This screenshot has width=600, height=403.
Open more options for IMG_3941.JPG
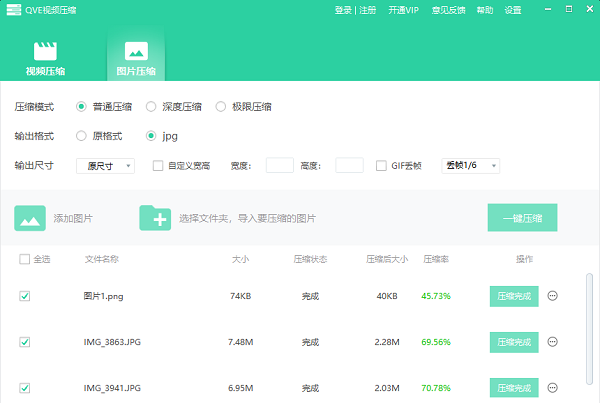(x=553, y=387)
